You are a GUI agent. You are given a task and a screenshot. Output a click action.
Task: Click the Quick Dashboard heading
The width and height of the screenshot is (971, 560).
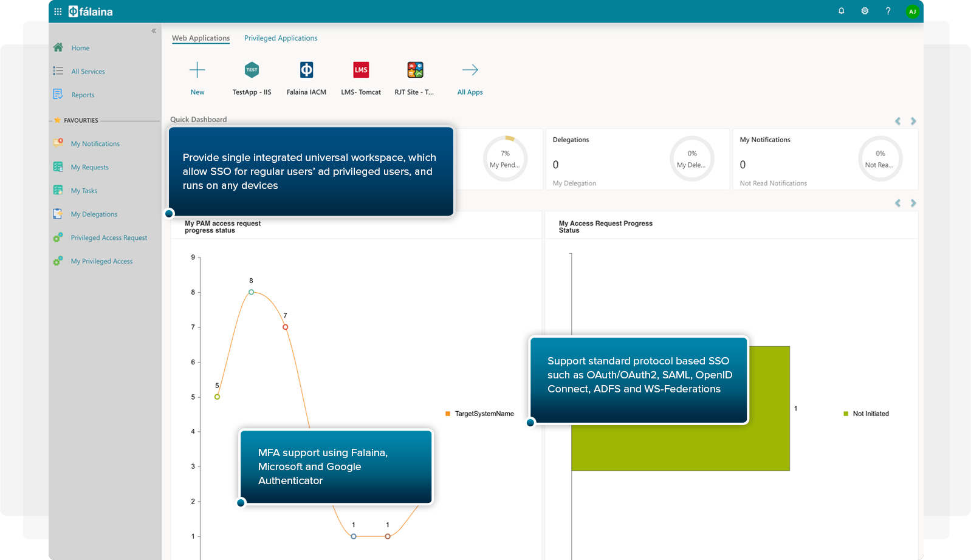198,120
